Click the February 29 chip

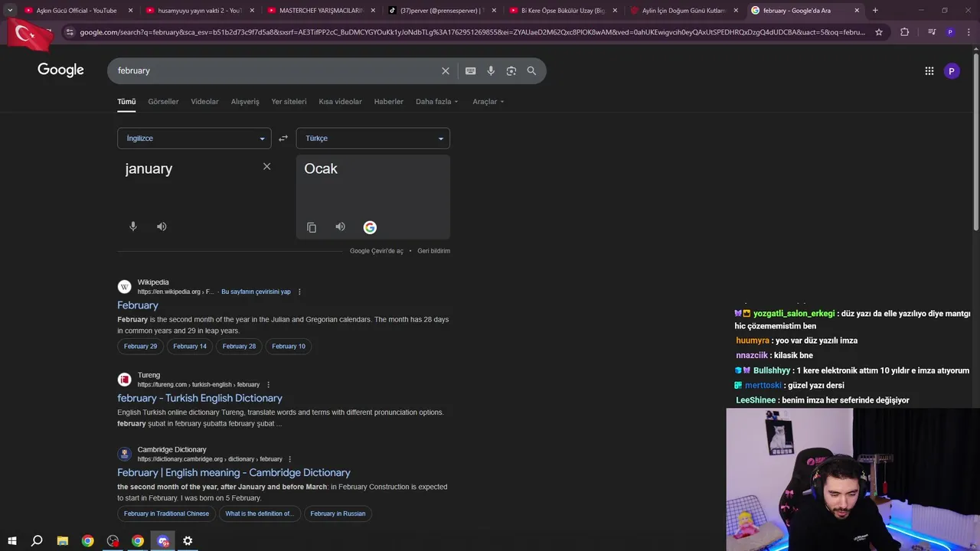click(x=140, y=347)
